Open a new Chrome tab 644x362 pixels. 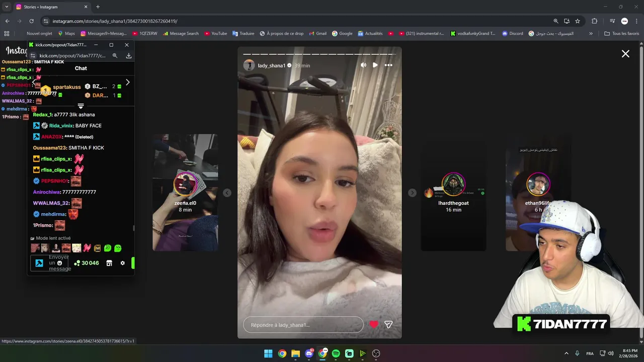click(x=98, y=7)
